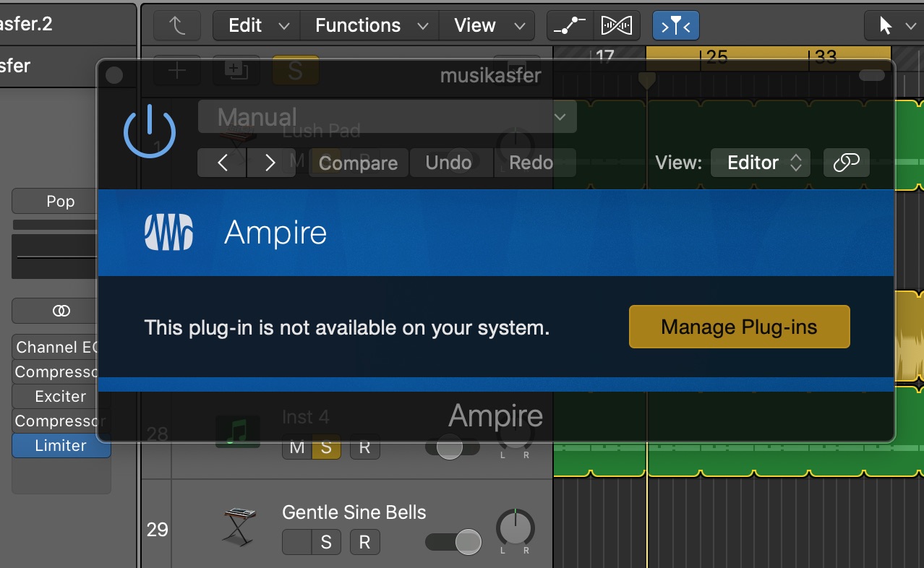The width and height of the screenshot is (924, 568).
Task: Toggle the Catch Playhead button
Action: 675,26
